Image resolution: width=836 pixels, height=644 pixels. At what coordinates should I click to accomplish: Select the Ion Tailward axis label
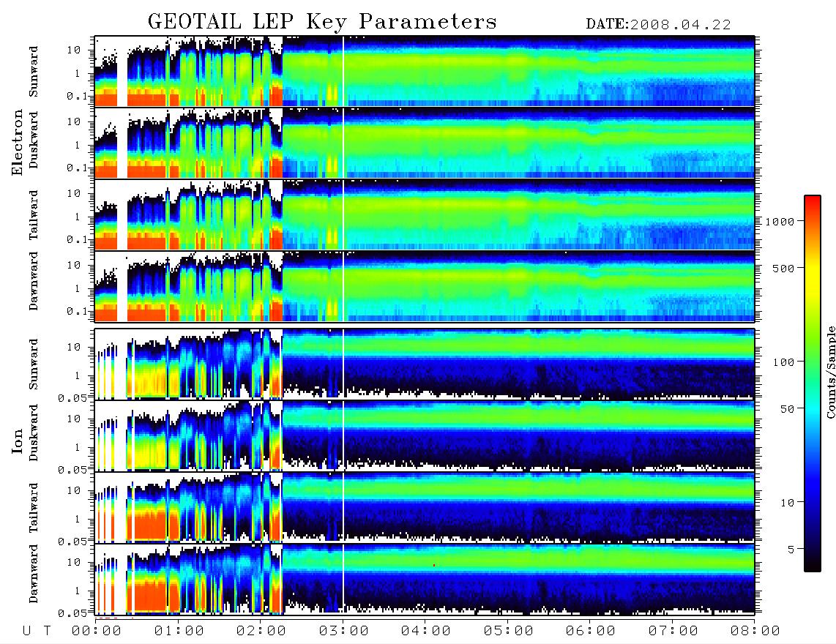click(34, 508)
